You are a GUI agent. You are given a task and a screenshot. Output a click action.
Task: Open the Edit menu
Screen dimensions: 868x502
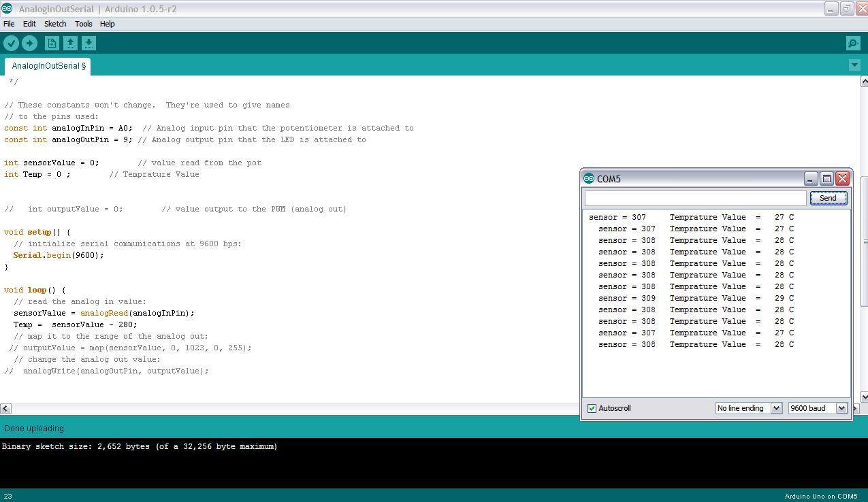(x=29, y=24)
